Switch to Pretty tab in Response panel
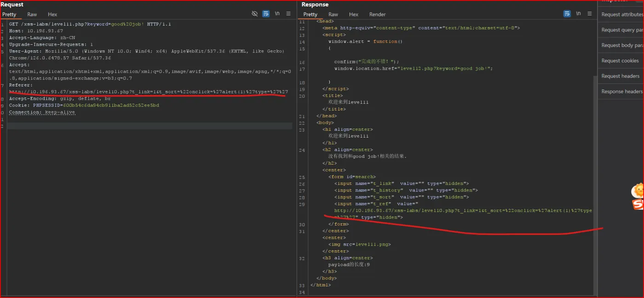This screenshot has width=644, height=298. pyautogui.click(x=310, y=14)
